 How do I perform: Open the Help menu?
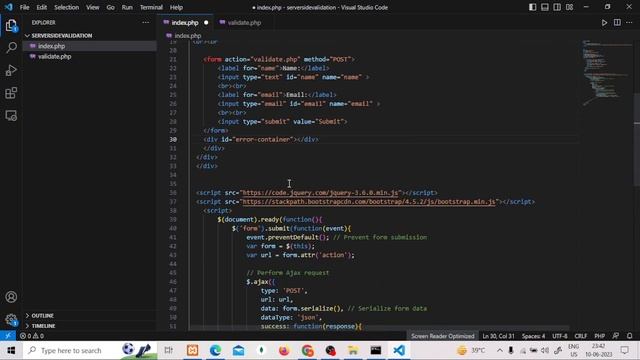pyautogui.click(x=176, y=7)
